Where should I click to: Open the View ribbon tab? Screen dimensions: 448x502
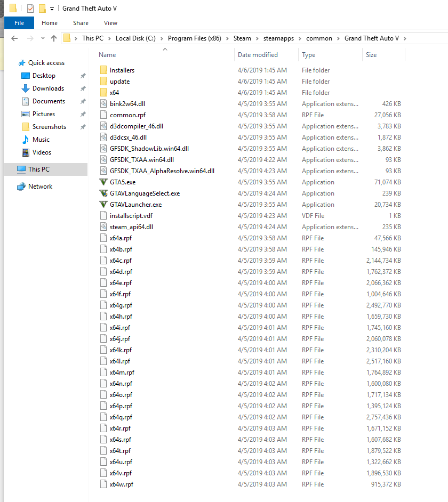tap(110, 23)
